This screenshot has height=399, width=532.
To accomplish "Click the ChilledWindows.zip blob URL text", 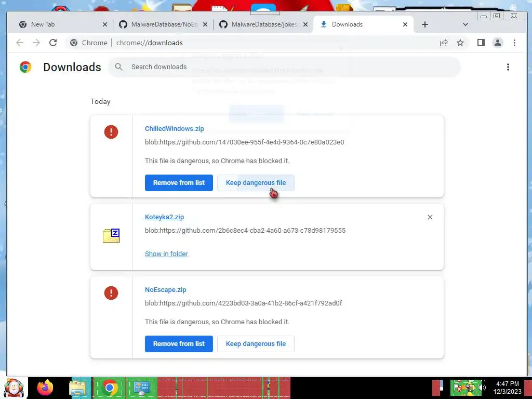I will 244,142.
